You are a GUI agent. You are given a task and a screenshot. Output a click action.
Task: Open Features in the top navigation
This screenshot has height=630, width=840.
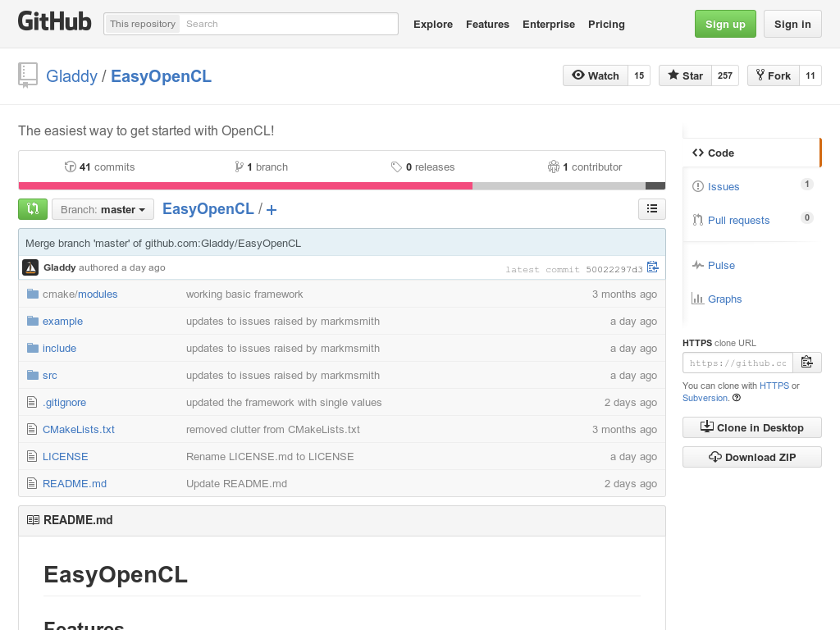click(487, 24)
